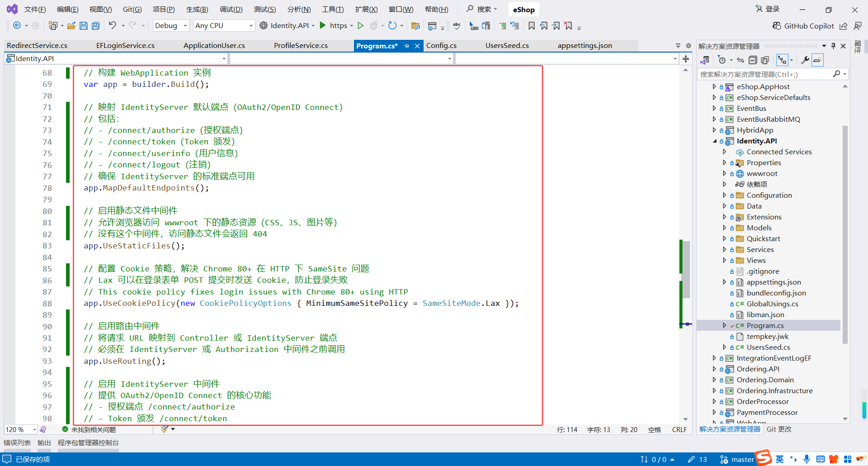The width and height of the screenshot is (868, 466).
Task: Pin the Program.cs editor tab
Action: click(x=407, y=46)
